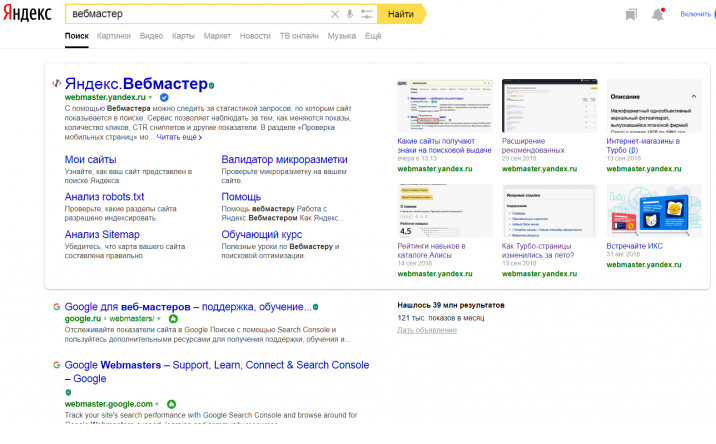The height and width of the screenshot is (444, 716).
Task: Open the Яндекс.Вебмастер result title
Action: (x=136, y=84)
